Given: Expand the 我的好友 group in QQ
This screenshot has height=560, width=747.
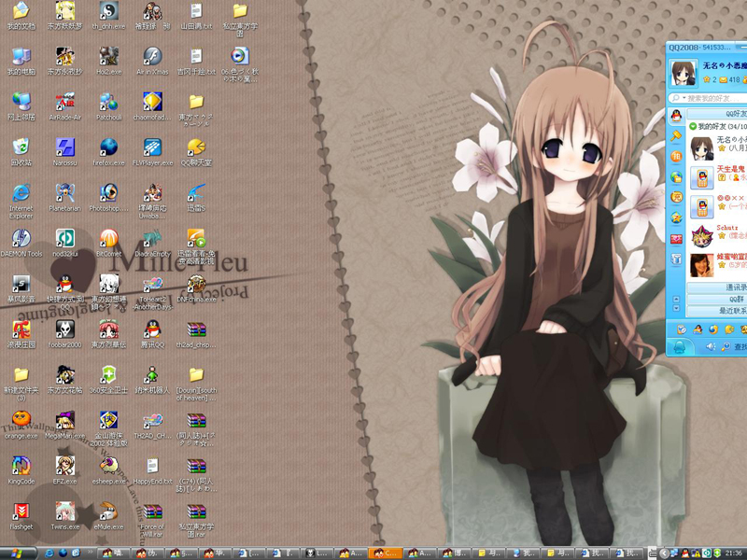Looking at the screenshot, I should pos(693,126).
